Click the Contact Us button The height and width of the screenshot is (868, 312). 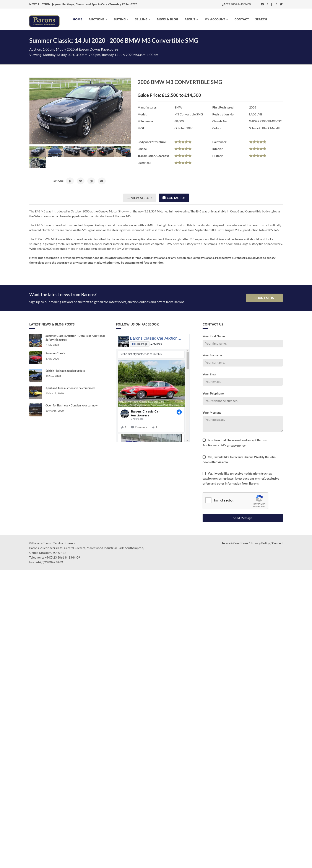click(x=174, y=198)
